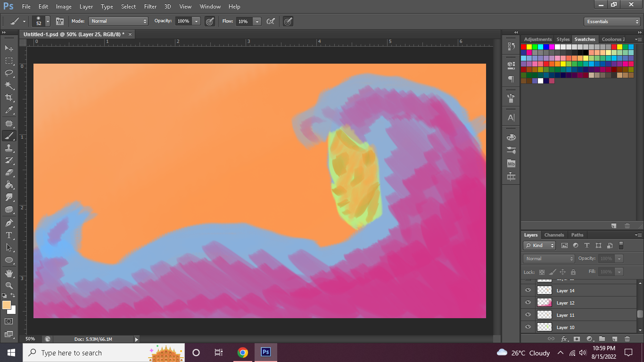Add a layer mask
This screenshot has width=644, height=362.
point(577,339)
